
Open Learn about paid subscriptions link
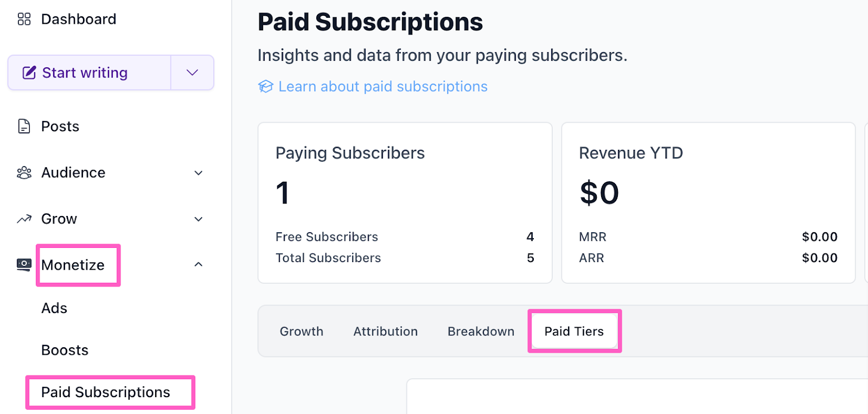[383, 87]
